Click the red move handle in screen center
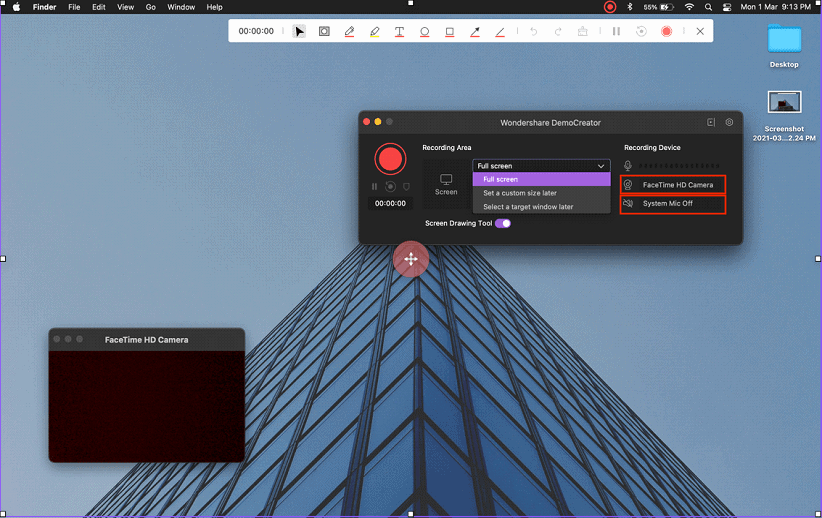Viewport: 822px width, 518px height. [x=411, y=258]
